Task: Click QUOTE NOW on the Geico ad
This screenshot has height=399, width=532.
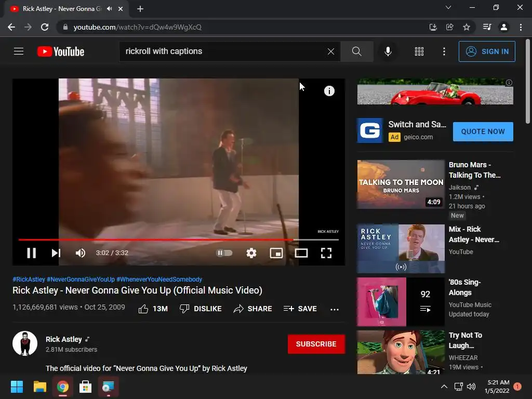Action: 483,131
